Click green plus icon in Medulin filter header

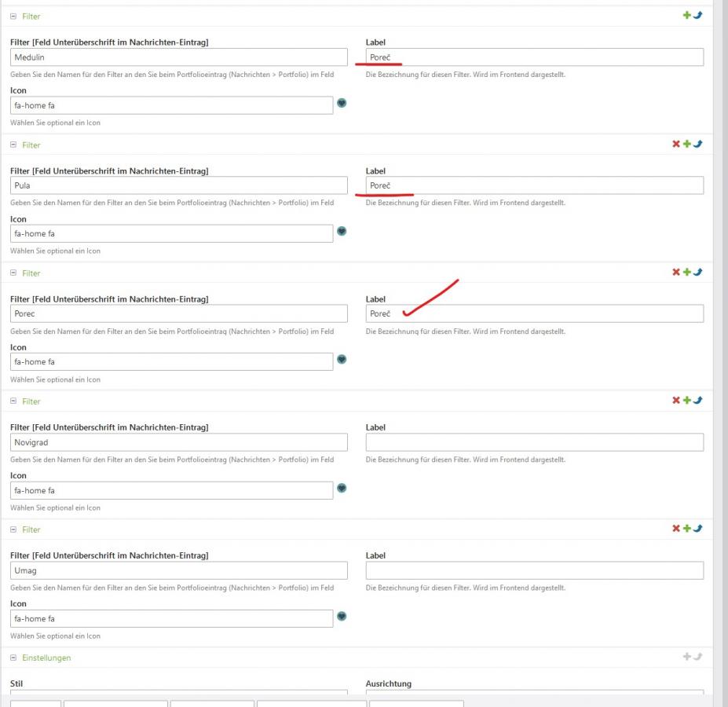[x=687, y=16]
